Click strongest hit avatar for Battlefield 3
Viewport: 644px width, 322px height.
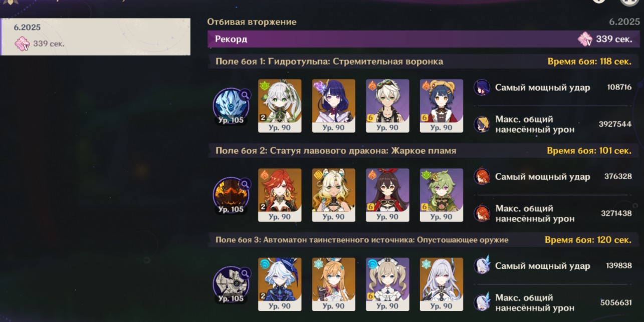point(482,266)
